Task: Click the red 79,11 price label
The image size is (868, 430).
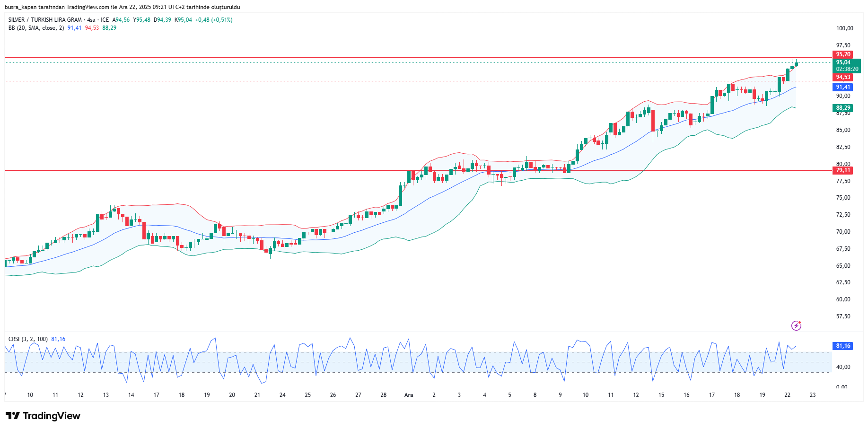Action: 842,170
